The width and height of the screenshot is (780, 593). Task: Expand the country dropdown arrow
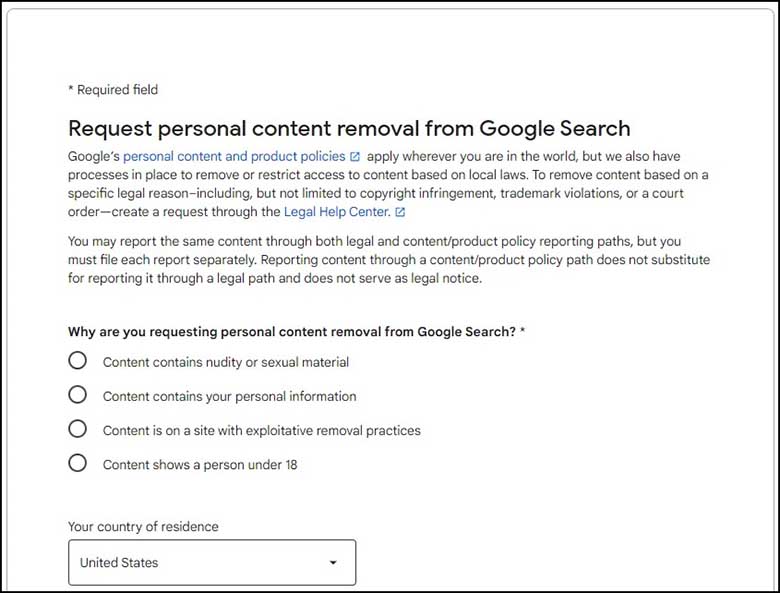(333, 563)
